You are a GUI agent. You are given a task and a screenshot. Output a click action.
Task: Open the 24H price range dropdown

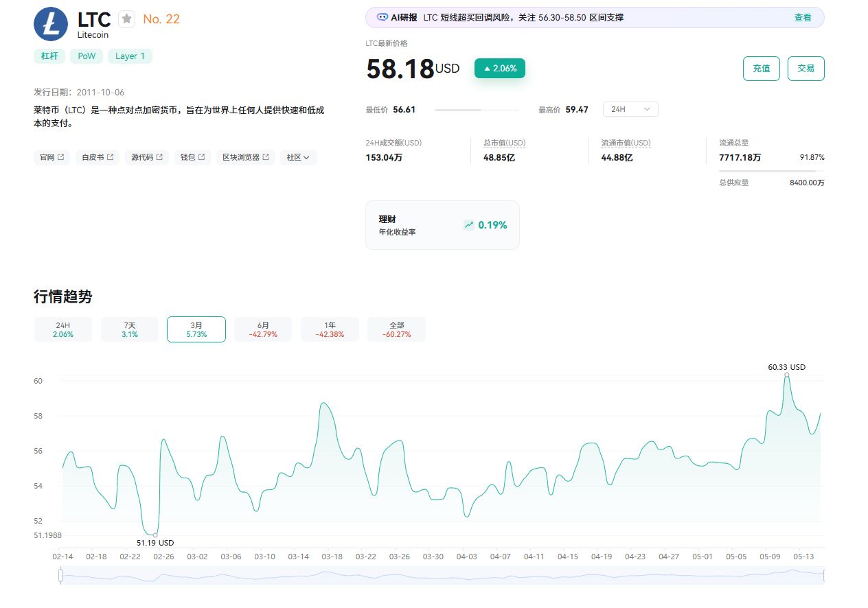630,109
